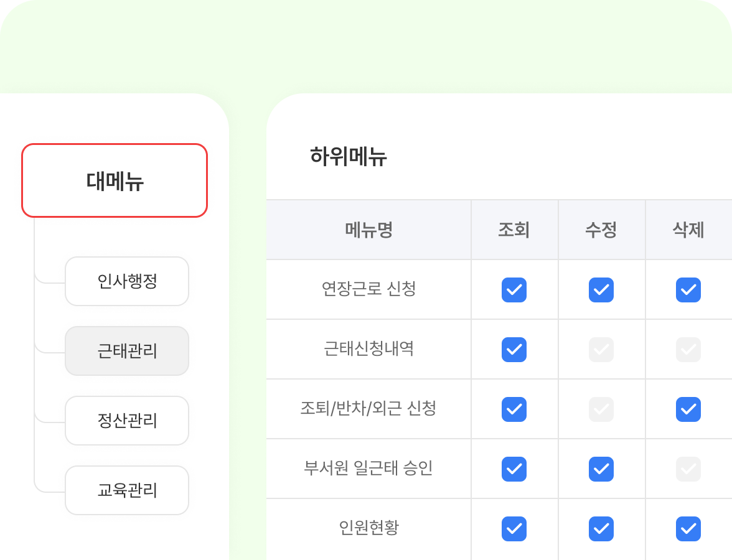732x560 pixels.
Task: Disable 수정 permission for 인원현황
Action: (601, 528)
